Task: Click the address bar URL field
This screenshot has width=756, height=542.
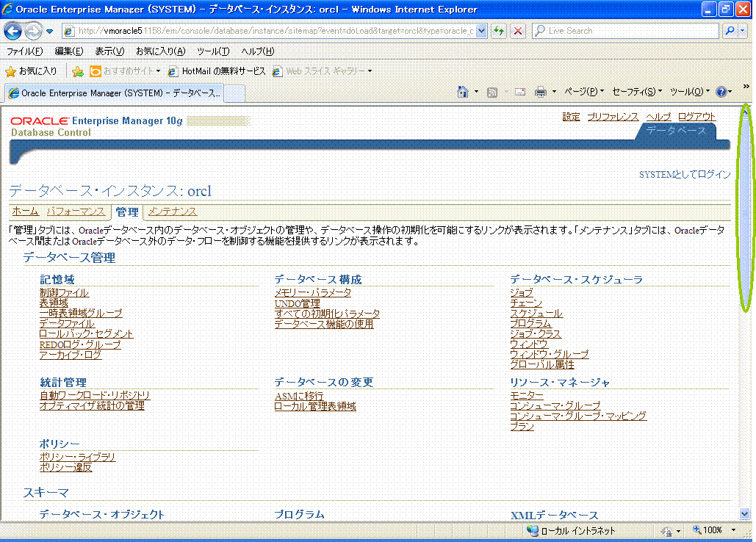Action: tap(276, 31)
